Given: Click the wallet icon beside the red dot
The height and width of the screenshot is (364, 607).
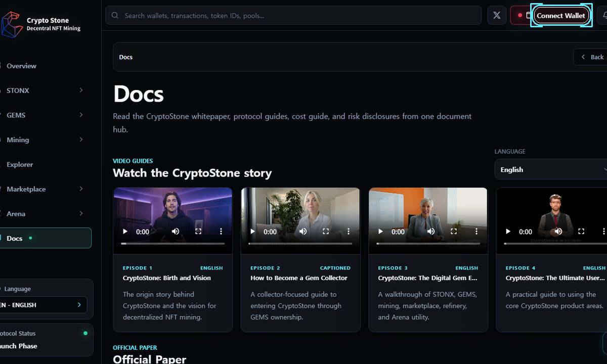Looking at the screenshot, I should click(528, 15).
